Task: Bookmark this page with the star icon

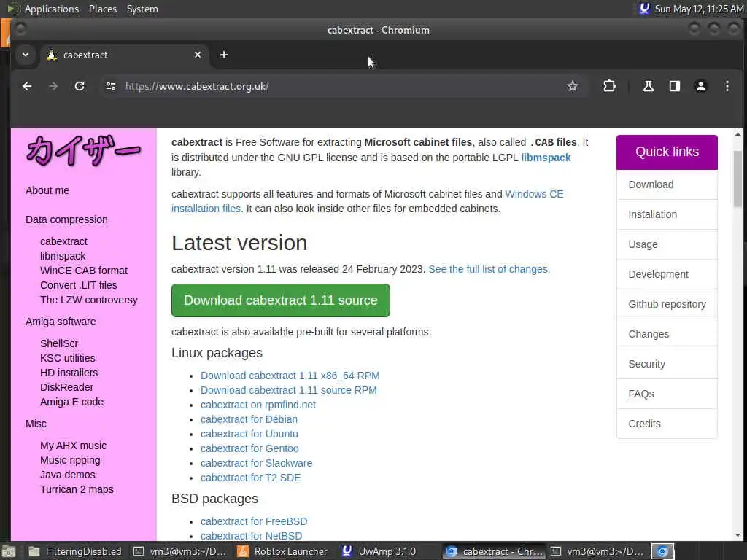Action: [572, 86]
